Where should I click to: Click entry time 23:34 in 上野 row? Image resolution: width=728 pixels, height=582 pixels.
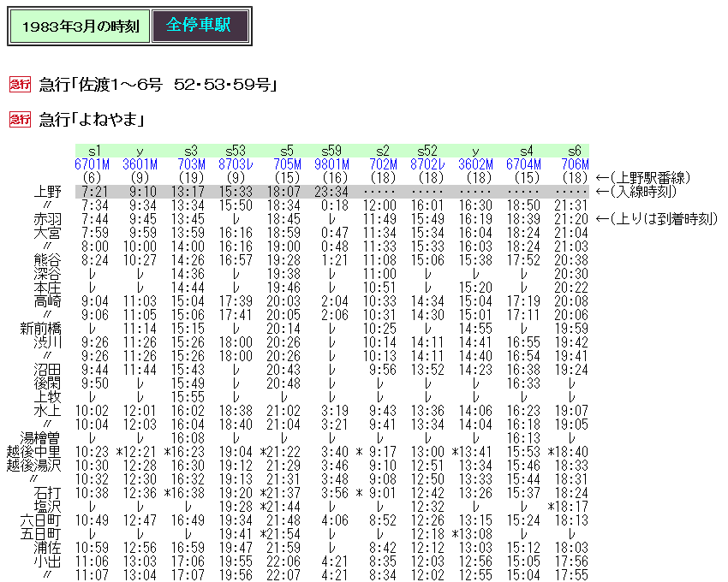pos(331,192)
